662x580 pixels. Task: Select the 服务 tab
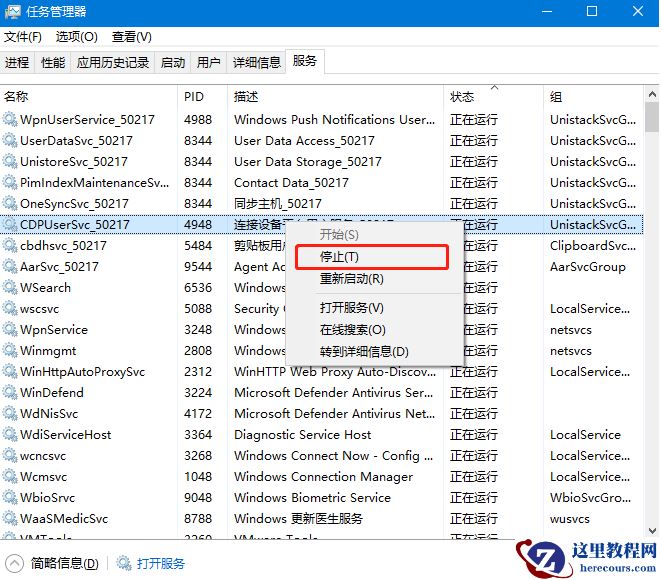click(305, 61)
